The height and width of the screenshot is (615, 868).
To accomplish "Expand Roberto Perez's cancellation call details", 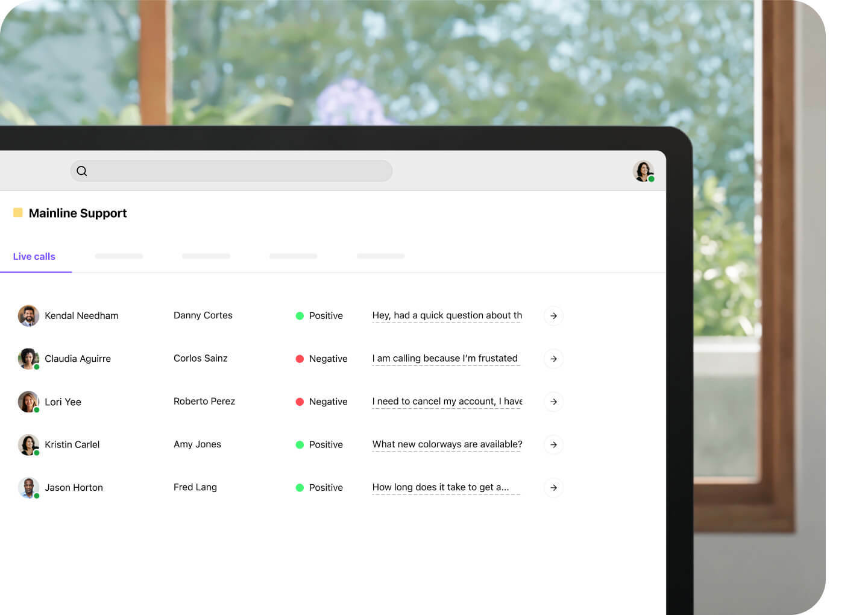I will (553, 402).
